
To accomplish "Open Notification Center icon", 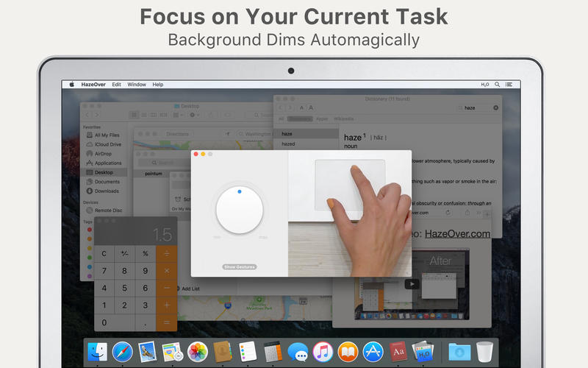I will [x=509, y=85].
